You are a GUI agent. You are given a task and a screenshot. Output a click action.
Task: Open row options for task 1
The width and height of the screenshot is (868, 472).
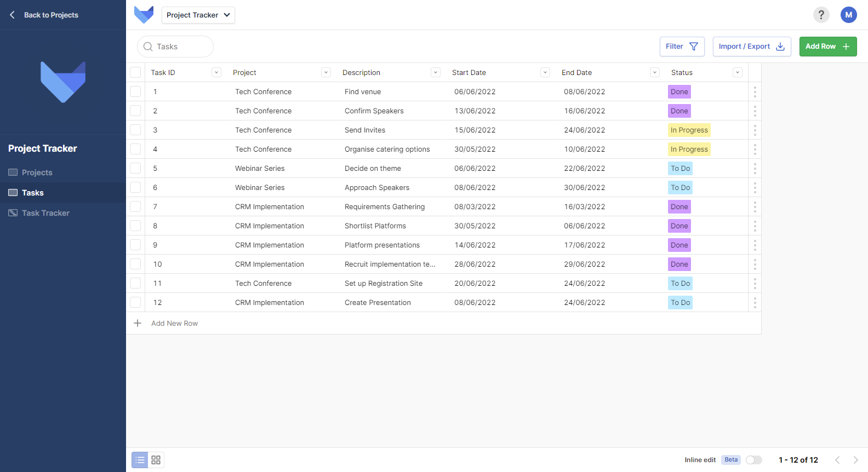[x=755, y=91]
